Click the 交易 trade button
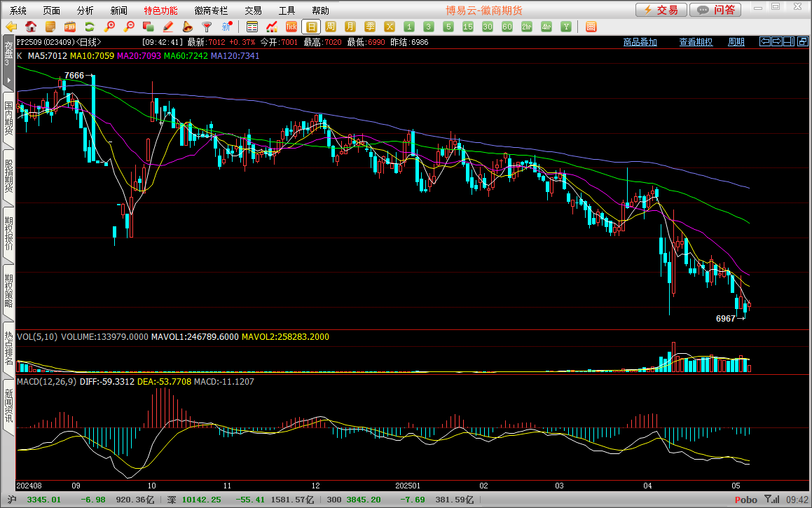812x508 pixels. 661,10
